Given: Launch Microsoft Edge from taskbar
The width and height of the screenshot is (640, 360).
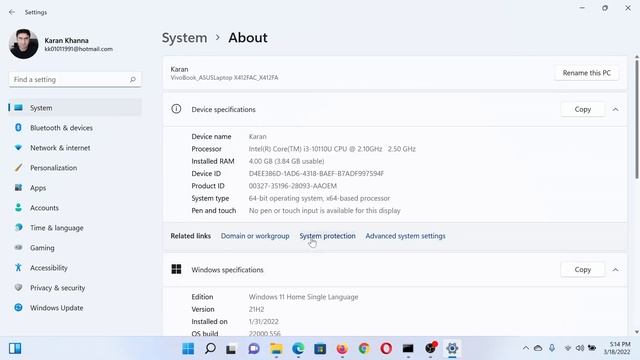Looking at the screenshot, I should pos(298,349).
